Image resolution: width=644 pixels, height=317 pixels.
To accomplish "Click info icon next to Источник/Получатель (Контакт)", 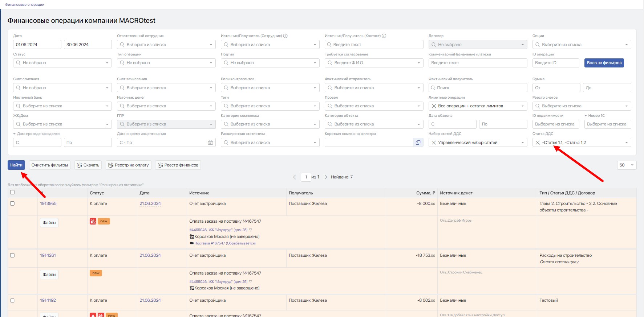I will click(x=384, y=36).
